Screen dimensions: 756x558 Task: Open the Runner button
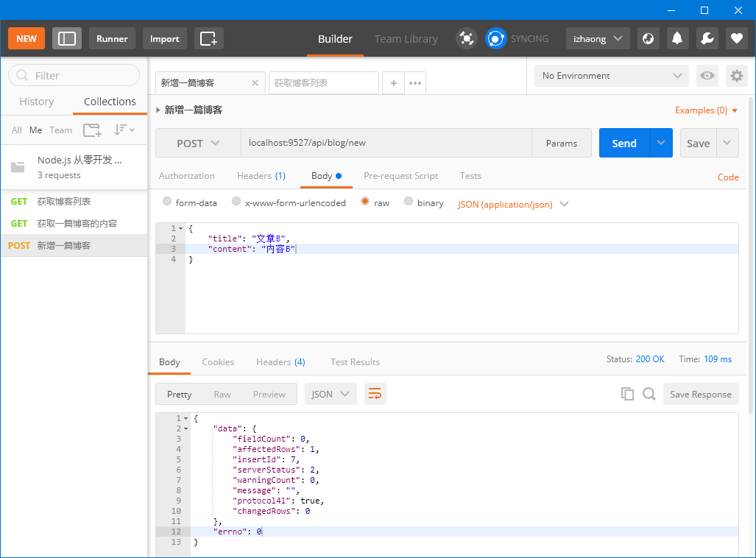tap(112, 38)
